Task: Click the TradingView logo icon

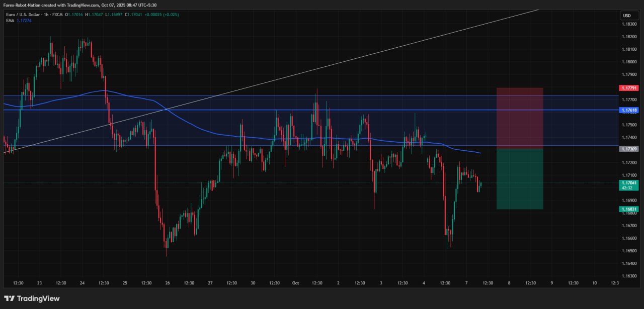Action: (x=9, y=298)
